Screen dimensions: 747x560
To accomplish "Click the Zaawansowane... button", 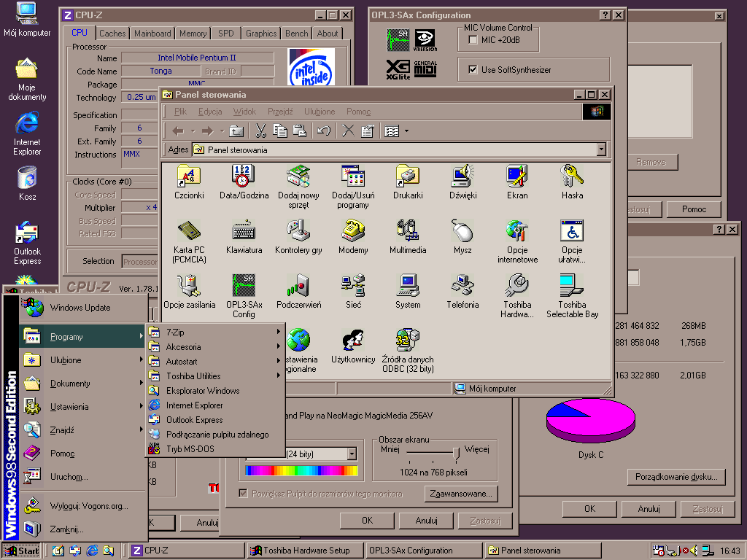I will pos(460,494).
